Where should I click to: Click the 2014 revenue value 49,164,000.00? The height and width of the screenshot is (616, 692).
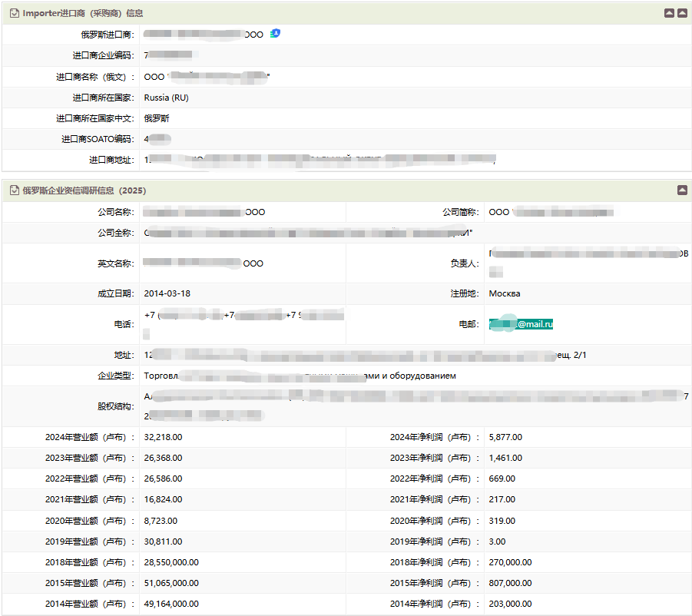point(171,604)
